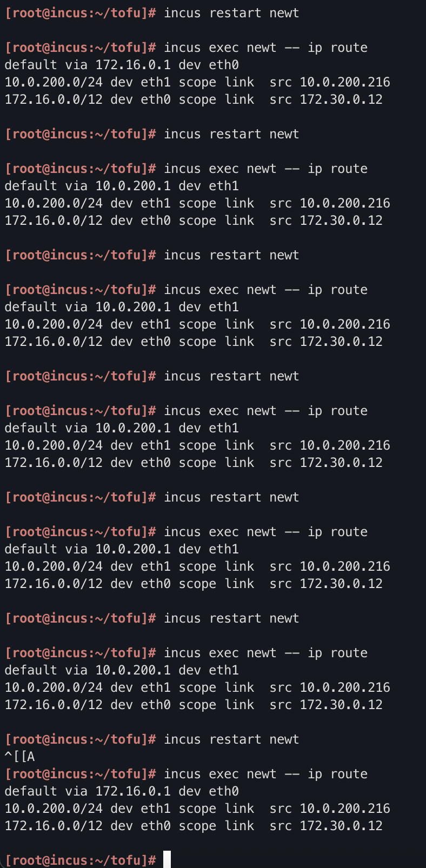
Task: Click the first "incus exec newt -- ip route" command
Action: click(x=265, y=48)
